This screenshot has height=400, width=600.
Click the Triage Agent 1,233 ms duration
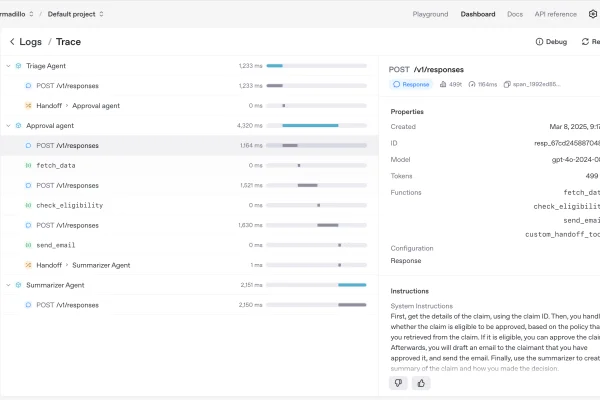[x=251, y=66]
